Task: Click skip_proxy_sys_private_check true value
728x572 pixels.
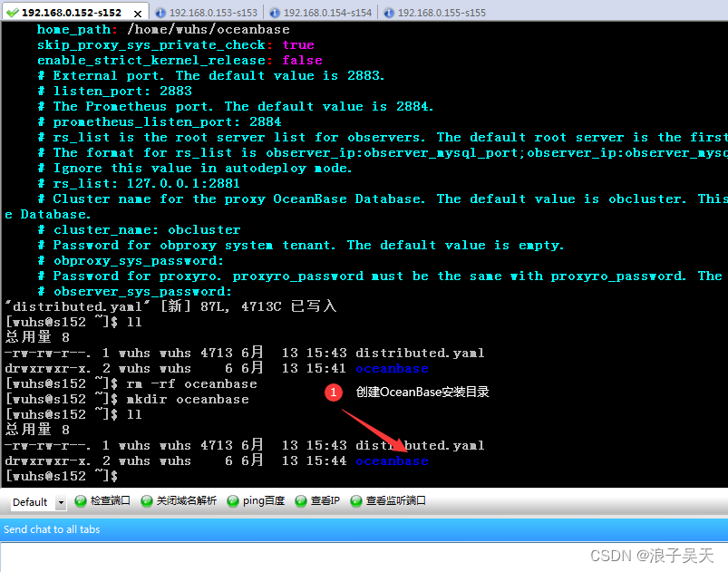Action: (x=298, y=45)
